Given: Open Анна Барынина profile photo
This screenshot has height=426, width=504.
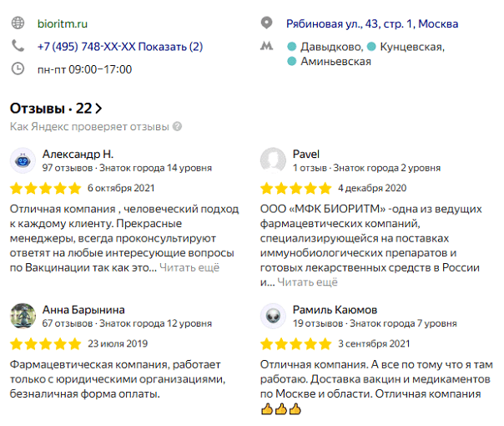Looking at the screenshot, I should pos(23,316).
